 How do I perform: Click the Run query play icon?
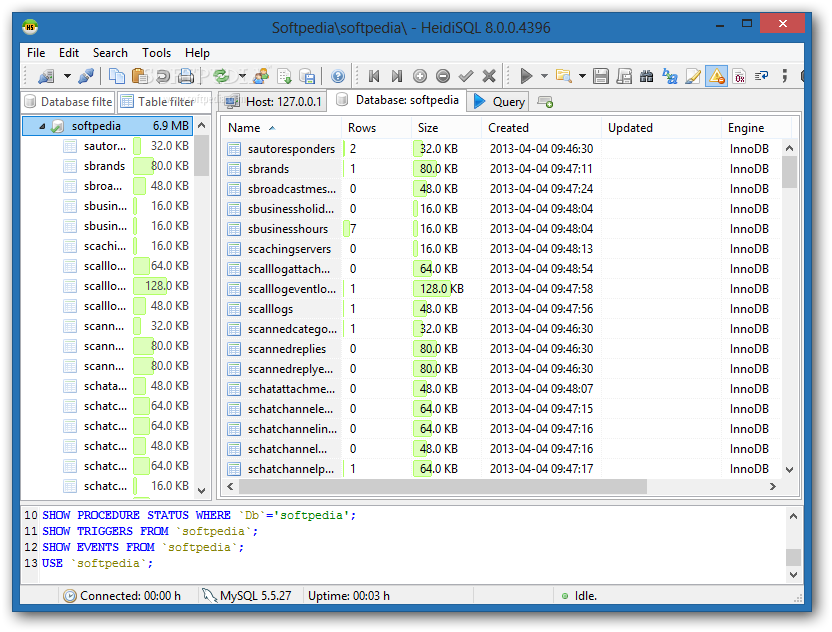[x=525, y=76]
